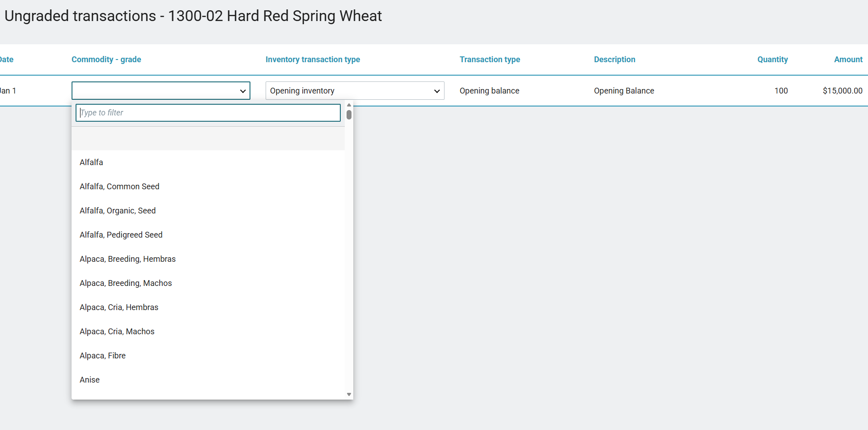The width and height of the screenshot is (868, 430).
Task: Pick Alfalfa, Pedigreed Seed option
Action: (x=121, y=235)
